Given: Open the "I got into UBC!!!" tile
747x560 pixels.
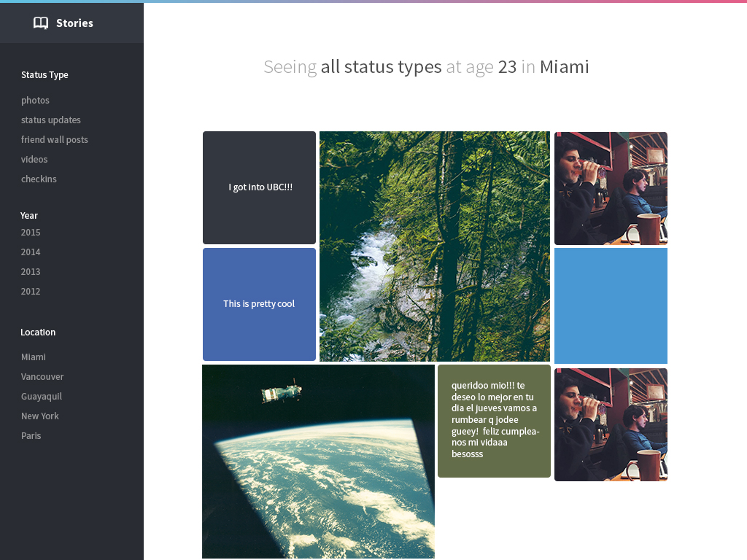Looking at the screenshot, I should click(259, 187).
